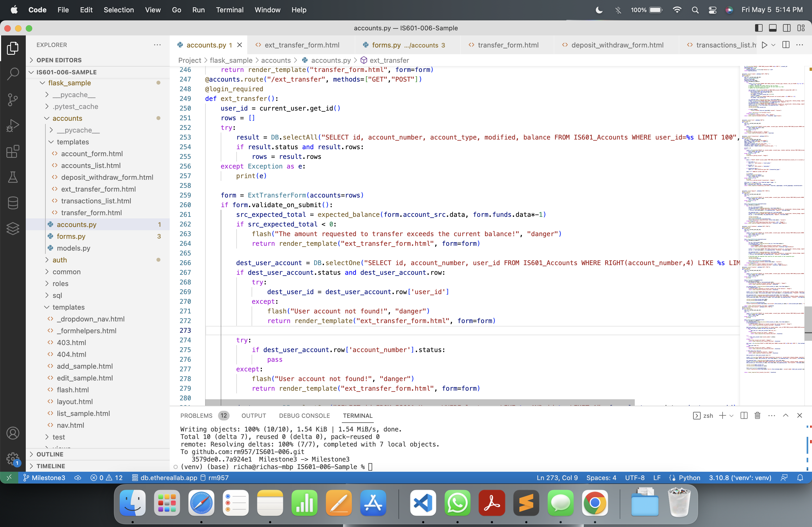Toggle bottom panel visibility
This screenshot has height=527, width=812.
pyautogui.click(x=773, y=28)
